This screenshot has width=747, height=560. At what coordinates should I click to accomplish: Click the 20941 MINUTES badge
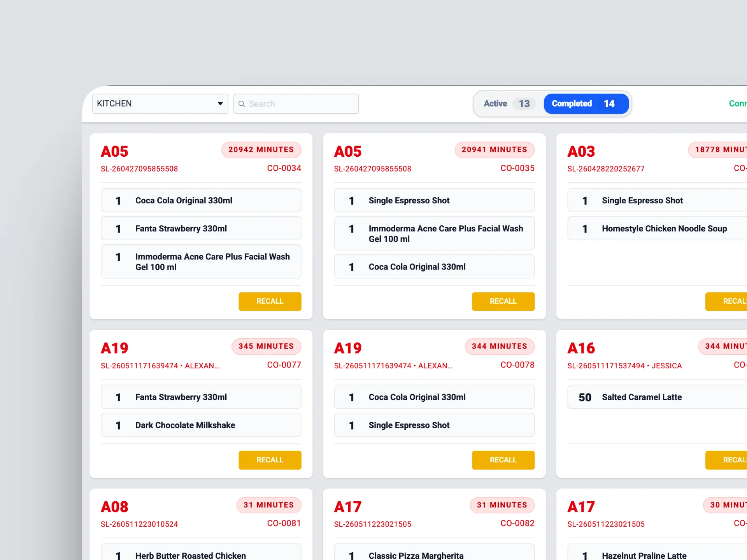[494, 150]
